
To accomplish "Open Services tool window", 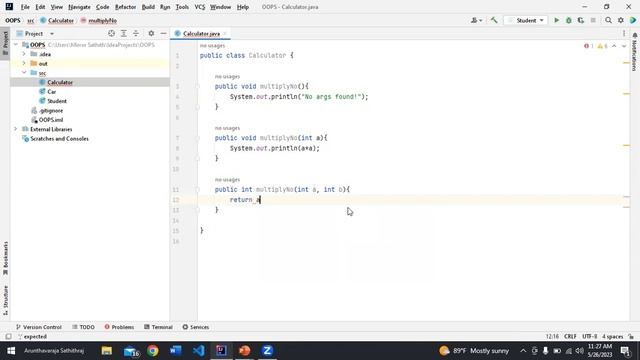I will pyautogui.click(x=196, y=327).
